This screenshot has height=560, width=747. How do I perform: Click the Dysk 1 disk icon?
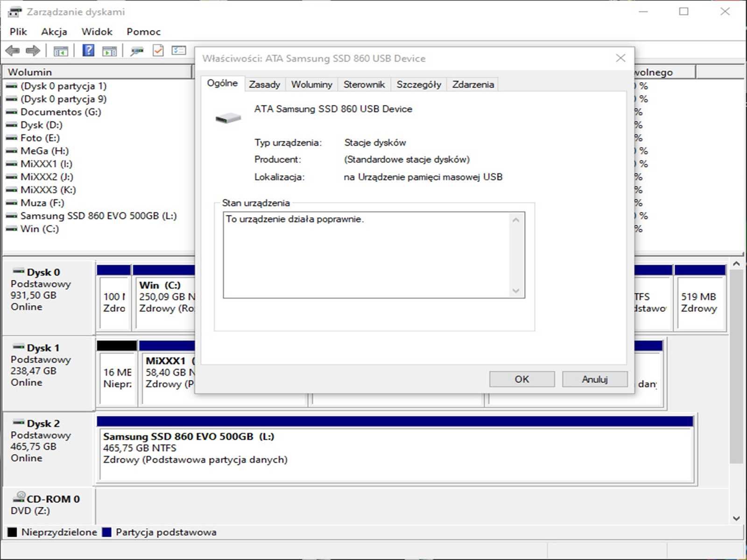(x=19, y=347)
